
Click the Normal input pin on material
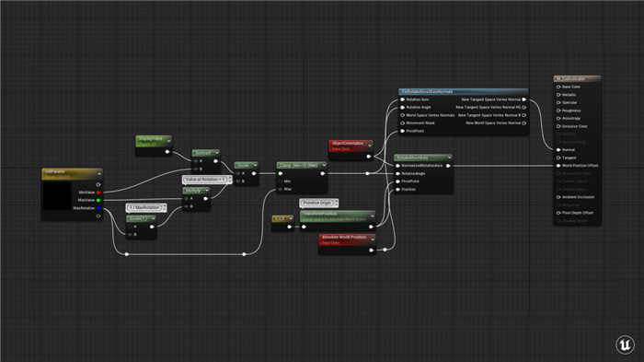coord(558,150)
